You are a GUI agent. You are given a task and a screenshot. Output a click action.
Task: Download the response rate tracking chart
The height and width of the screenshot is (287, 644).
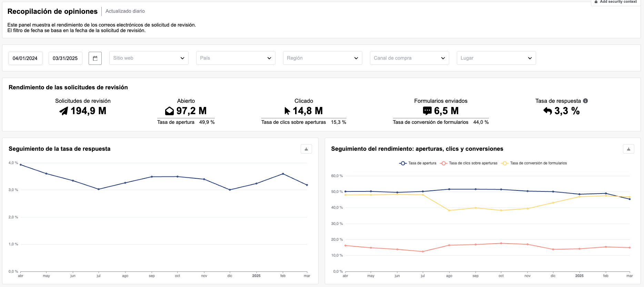click(306, 149)
